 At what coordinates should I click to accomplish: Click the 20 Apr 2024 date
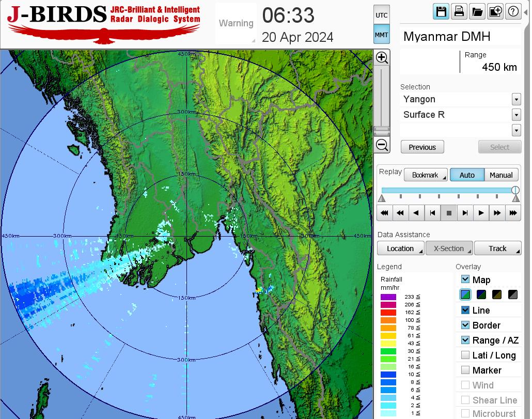coord(297,37)
